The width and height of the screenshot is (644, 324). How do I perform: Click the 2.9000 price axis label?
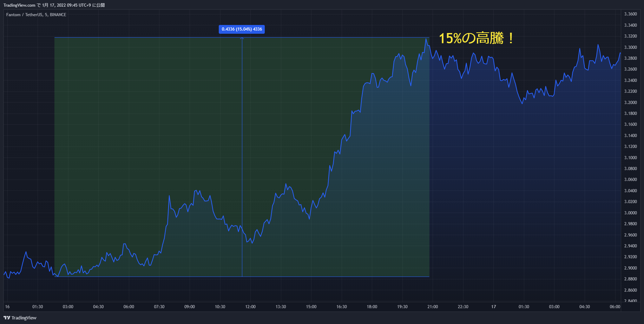pos(630,268)
